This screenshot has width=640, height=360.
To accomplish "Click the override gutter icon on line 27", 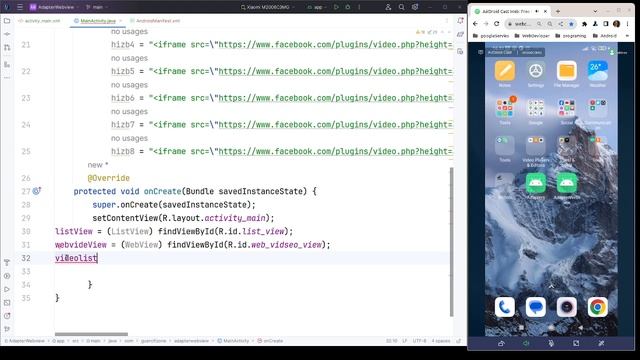I will (37, 191).
